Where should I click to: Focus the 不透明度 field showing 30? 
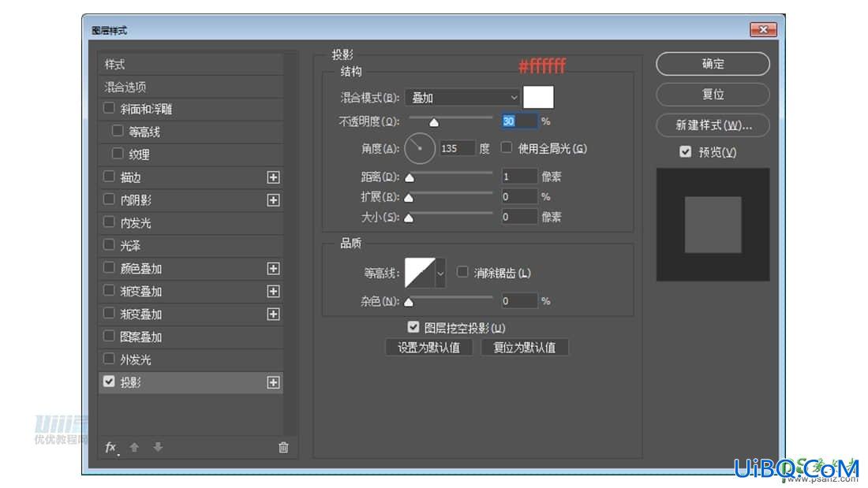519,121
